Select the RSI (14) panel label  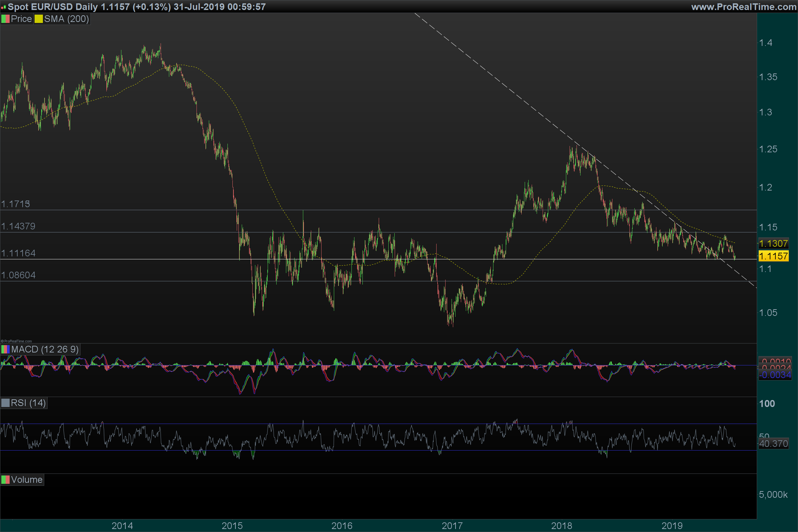pos(28,403)
